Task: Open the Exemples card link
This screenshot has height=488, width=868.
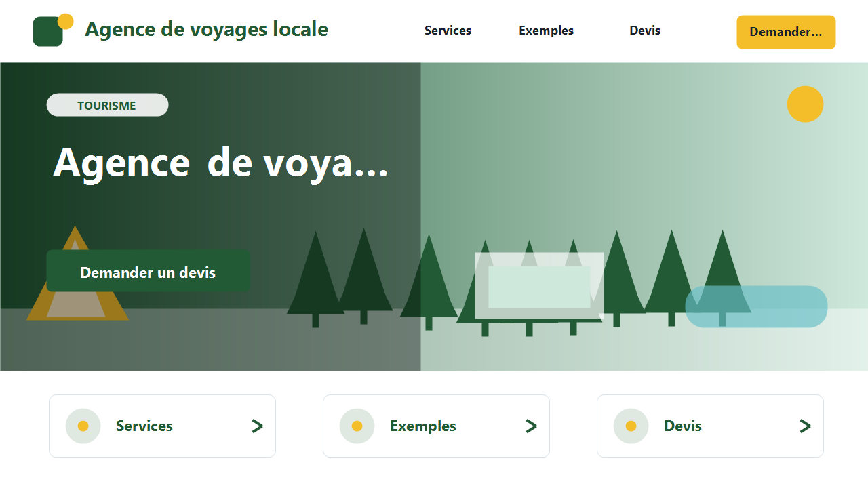Action: point(436,426)
